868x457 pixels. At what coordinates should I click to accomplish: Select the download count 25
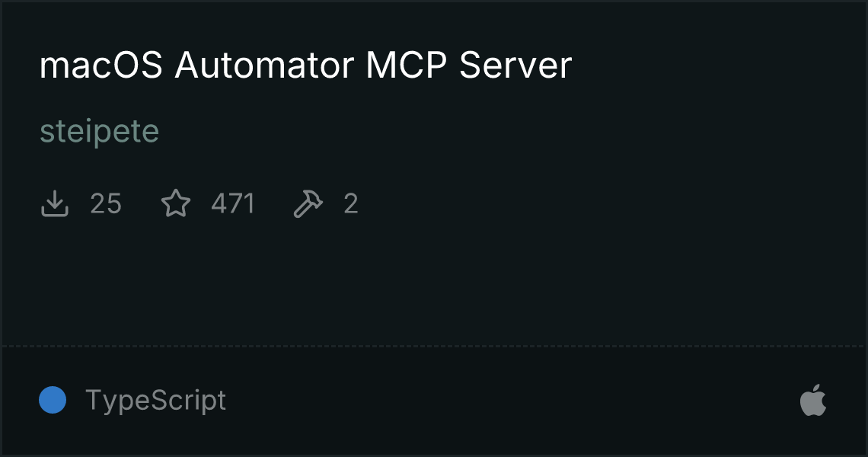(106, 203)
